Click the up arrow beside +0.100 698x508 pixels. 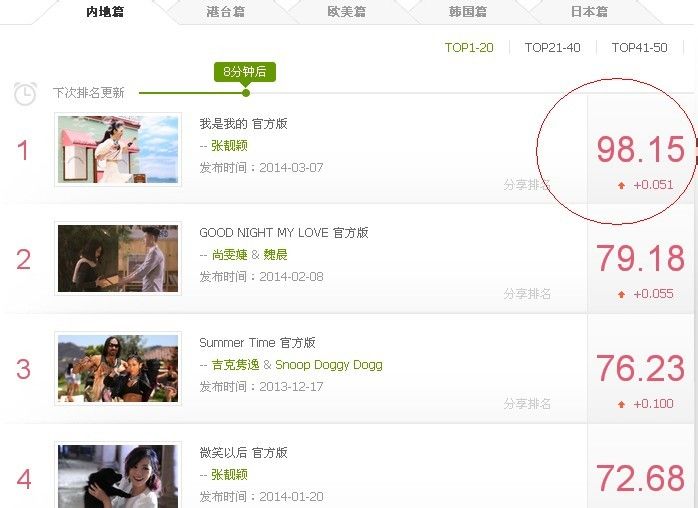(x=621, y=405)
